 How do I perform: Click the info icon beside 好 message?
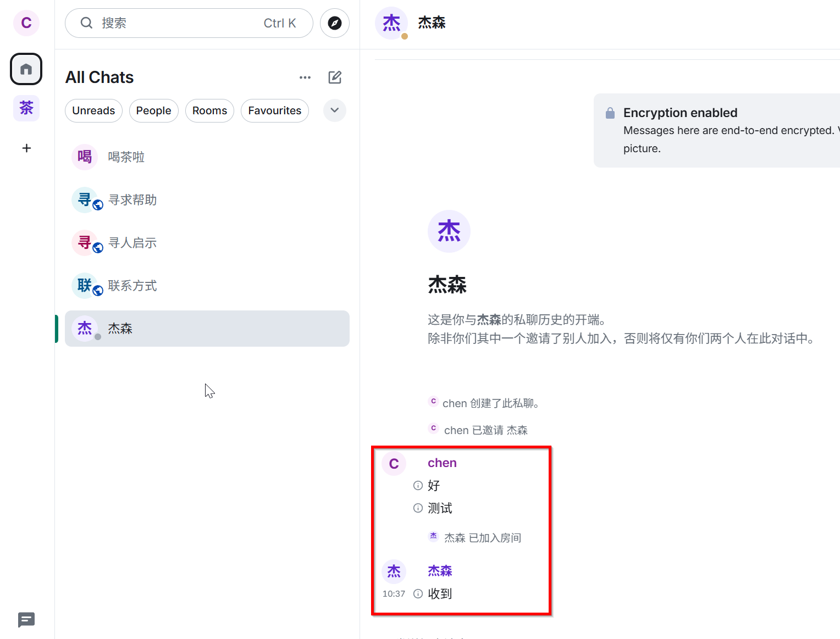418,486
